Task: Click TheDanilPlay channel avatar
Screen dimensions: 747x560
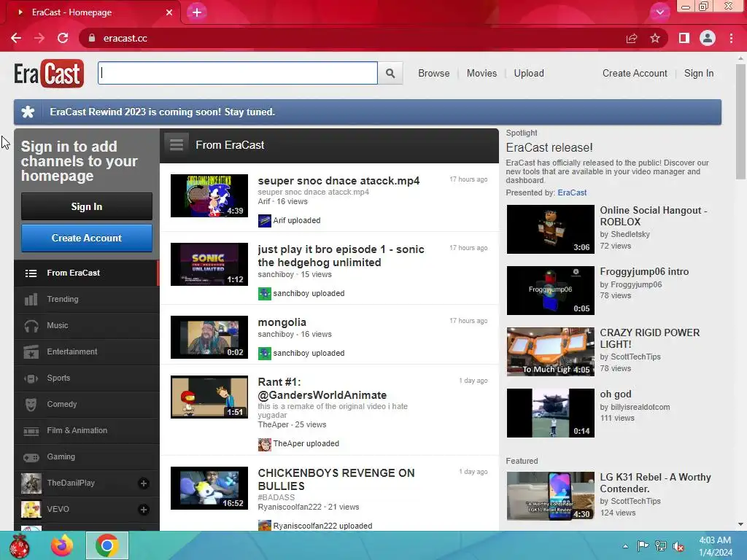Action: pos(31,483)
